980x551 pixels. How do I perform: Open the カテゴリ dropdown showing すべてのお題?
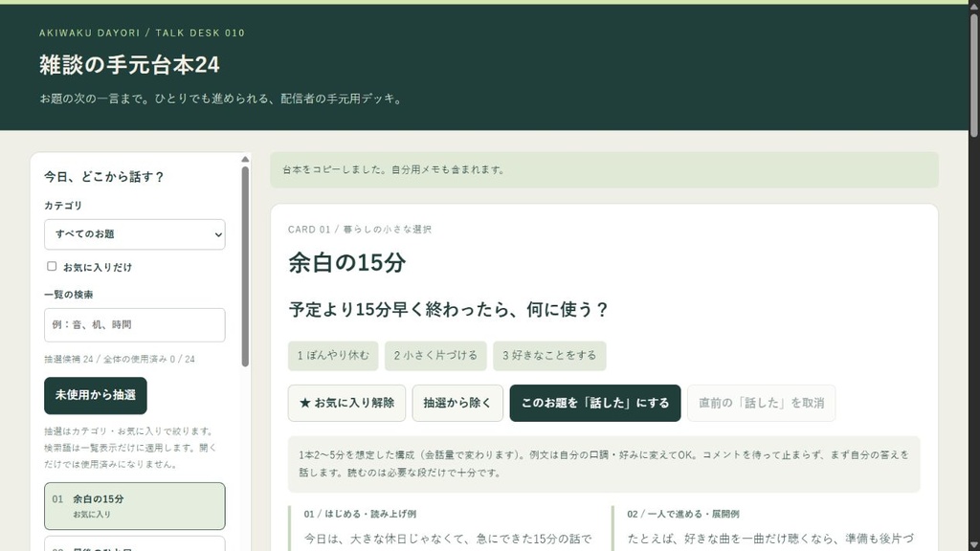134,234
